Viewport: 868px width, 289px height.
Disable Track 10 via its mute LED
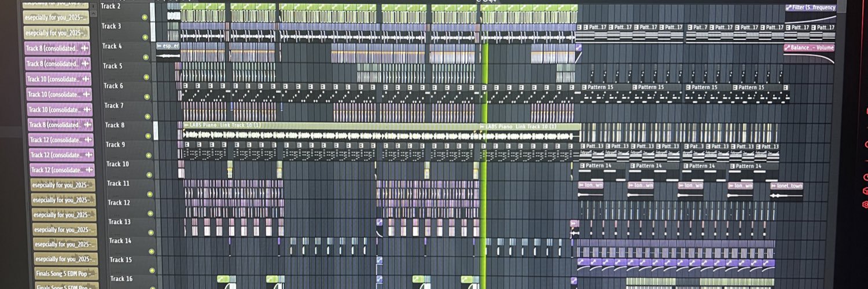(149, 174)
